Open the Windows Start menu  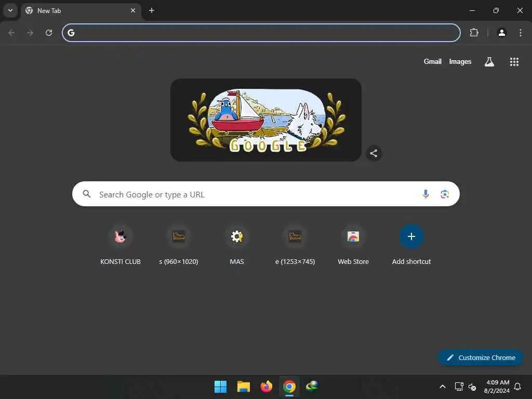(x=220, y=387)
